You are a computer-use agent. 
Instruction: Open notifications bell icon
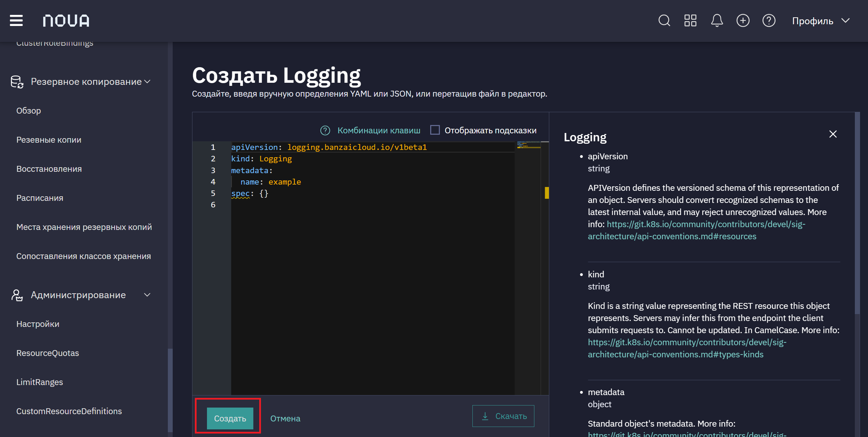pos(717,20)
